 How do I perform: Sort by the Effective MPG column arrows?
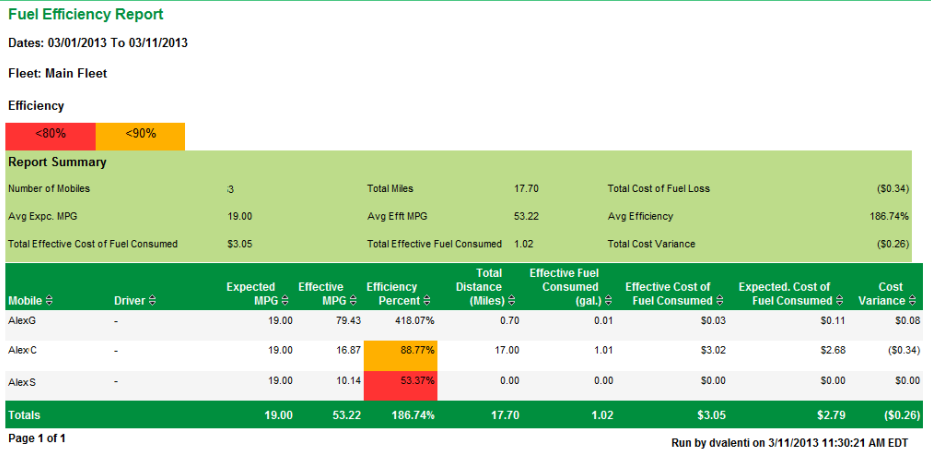click(x=353, y=301)
